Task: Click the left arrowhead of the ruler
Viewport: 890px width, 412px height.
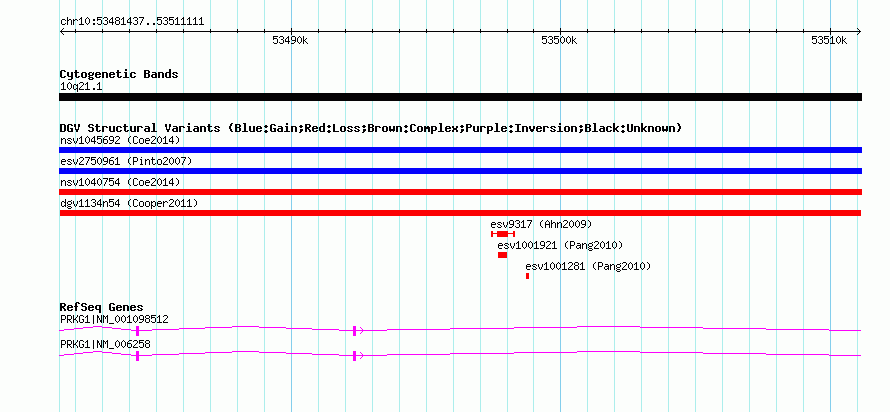Action: (x=62, y=32)
